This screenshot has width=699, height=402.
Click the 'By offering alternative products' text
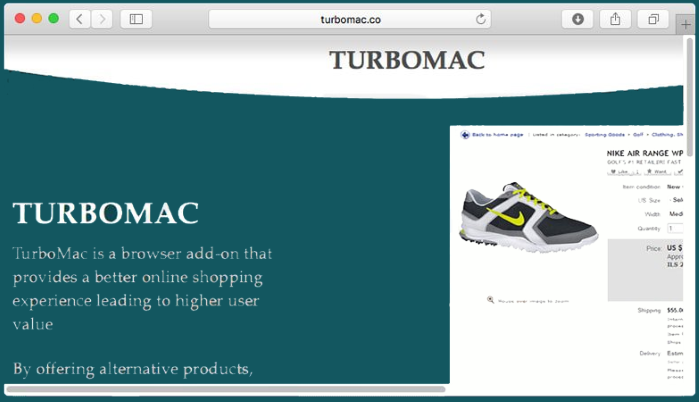tap(133, 369)
